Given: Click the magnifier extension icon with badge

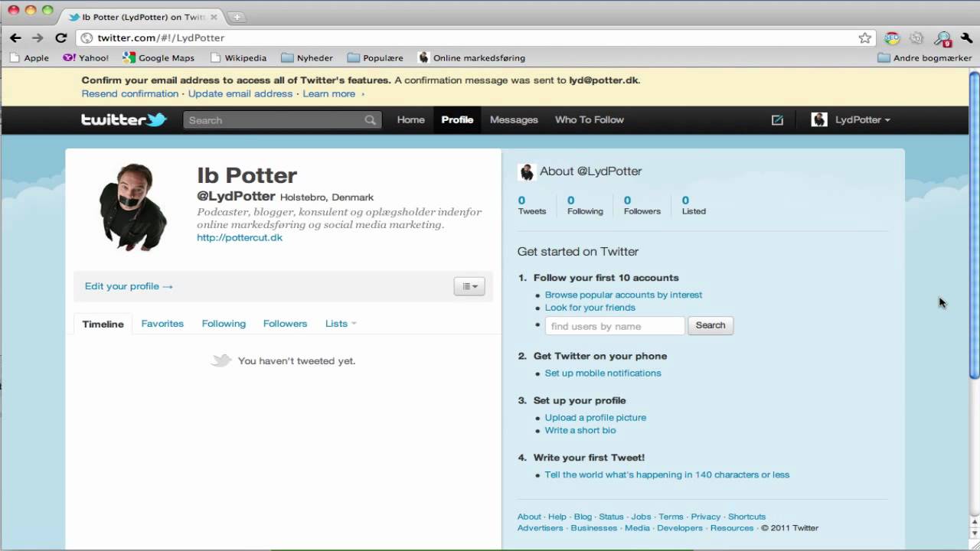Looking at the screenshot, I should [x=942, y=38].
